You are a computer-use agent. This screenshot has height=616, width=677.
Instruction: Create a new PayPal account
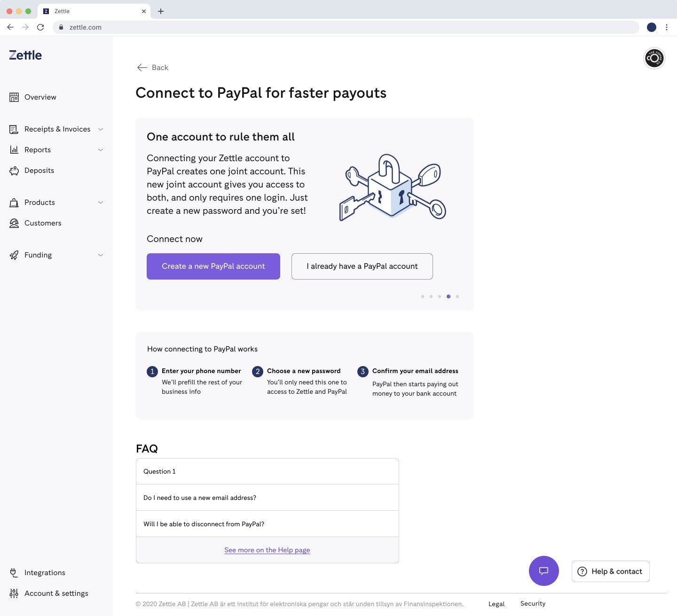pos(213,266)
